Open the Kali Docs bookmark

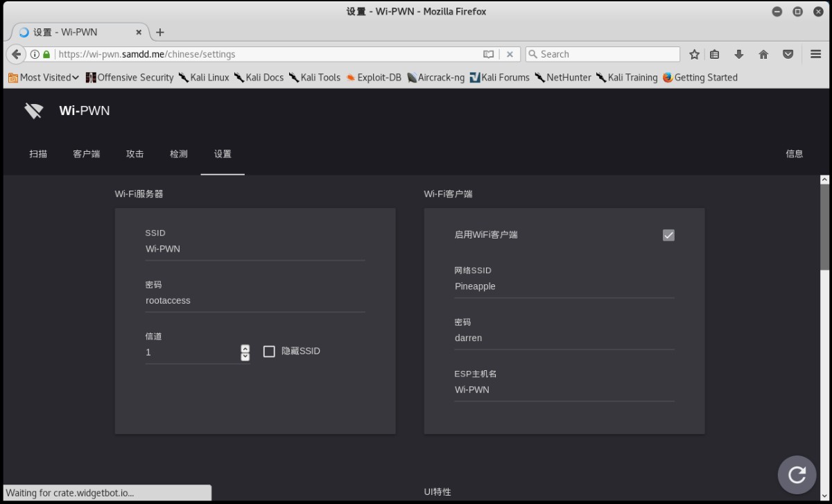259,78
